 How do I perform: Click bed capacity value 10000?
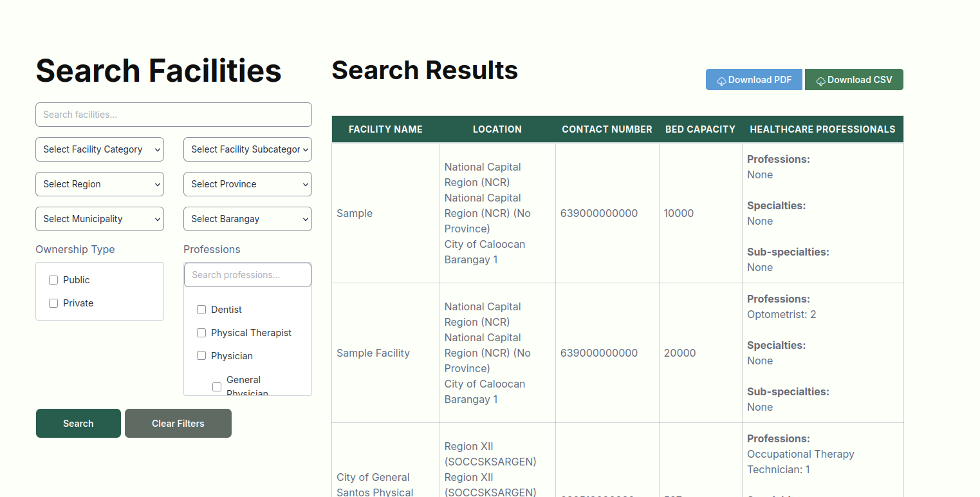(679, 213)
